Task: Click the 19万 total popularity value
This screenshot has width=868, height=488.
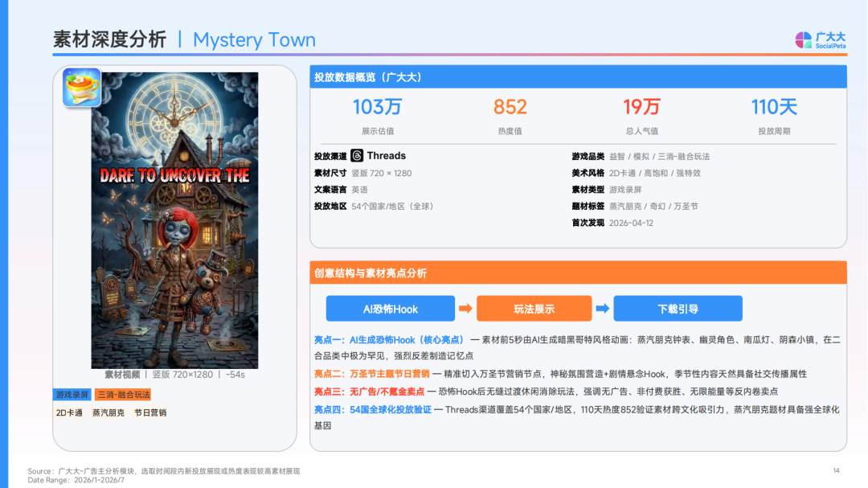Action: [641, 107]
